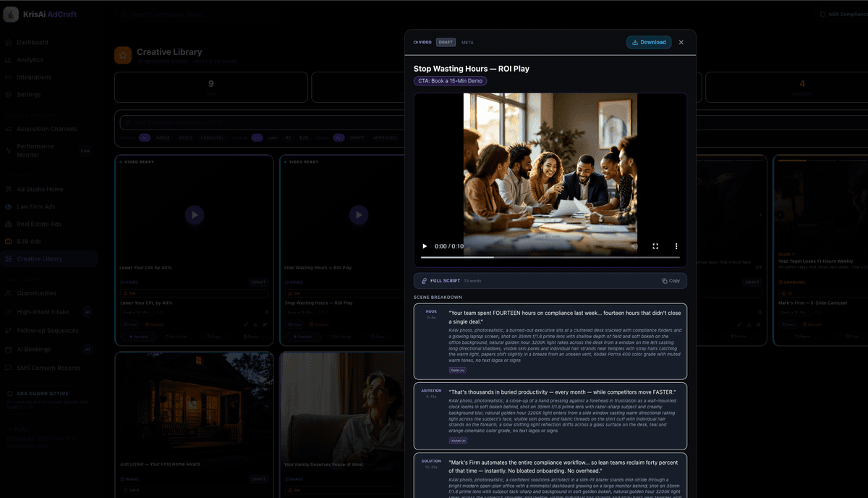The height and width of the screenshot is (498, 868).
Task: Seek along the video progress bar
Action: [550, 258]
